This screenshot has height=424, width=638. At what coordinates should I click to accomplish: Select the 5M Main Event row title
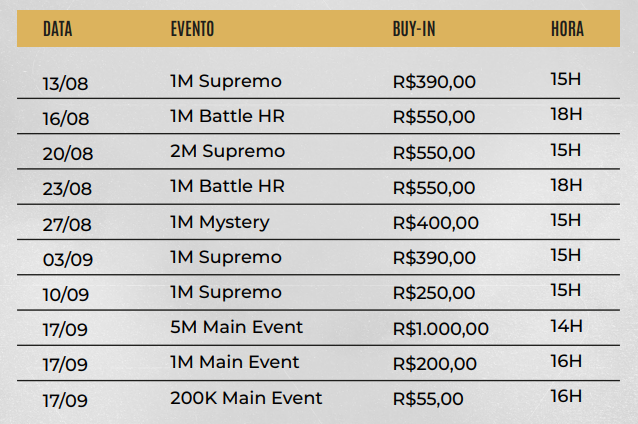point(236,327)
